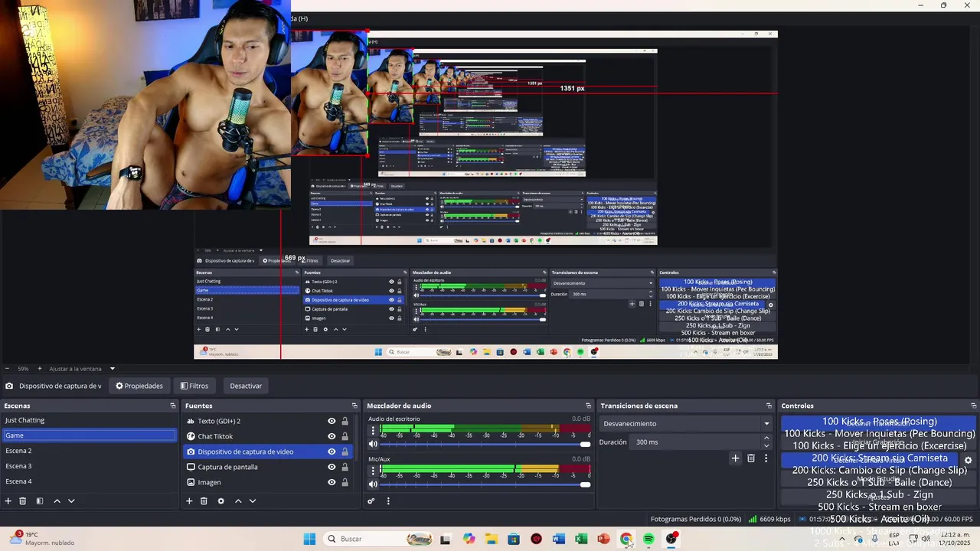Remove scene transition with trash icon
Image resolution: width=980 pixels, height=551 pixels.
coord(751,458)
